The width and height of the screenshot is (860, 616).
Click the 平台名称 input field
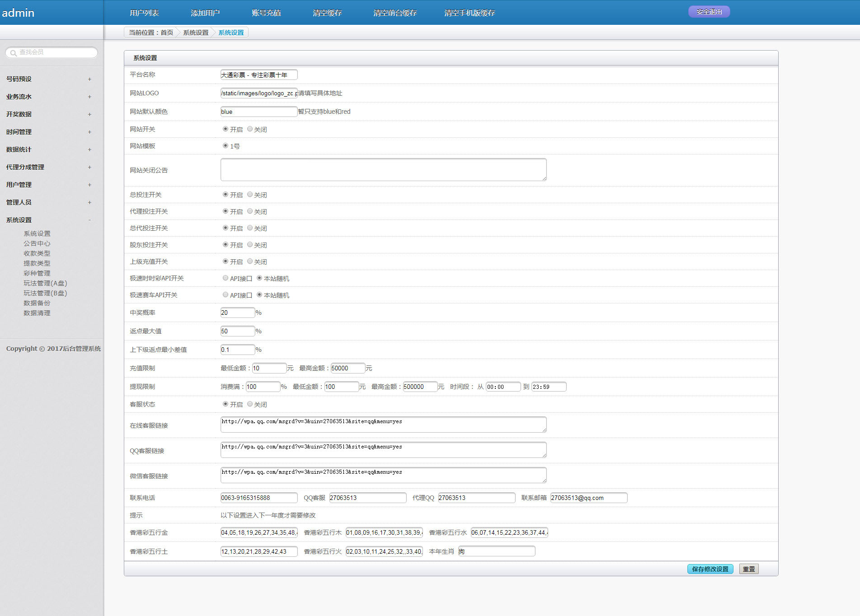[x=259, y=75]
